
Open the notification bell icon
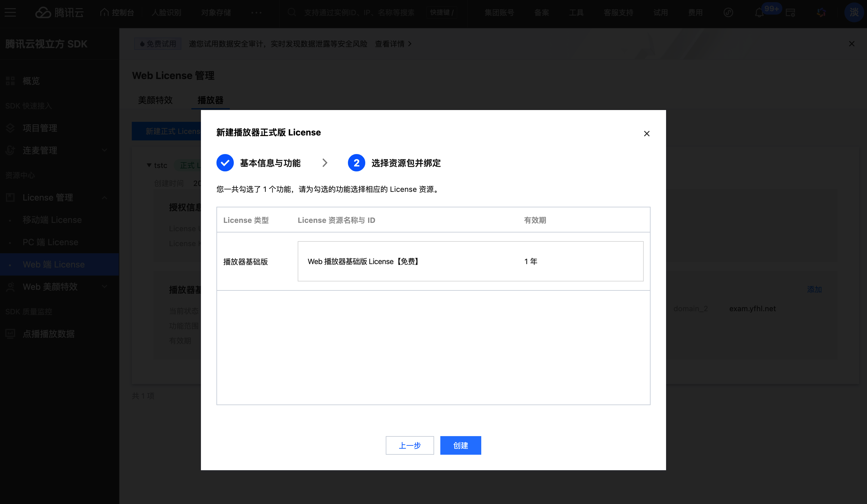[x=759, y=13]
